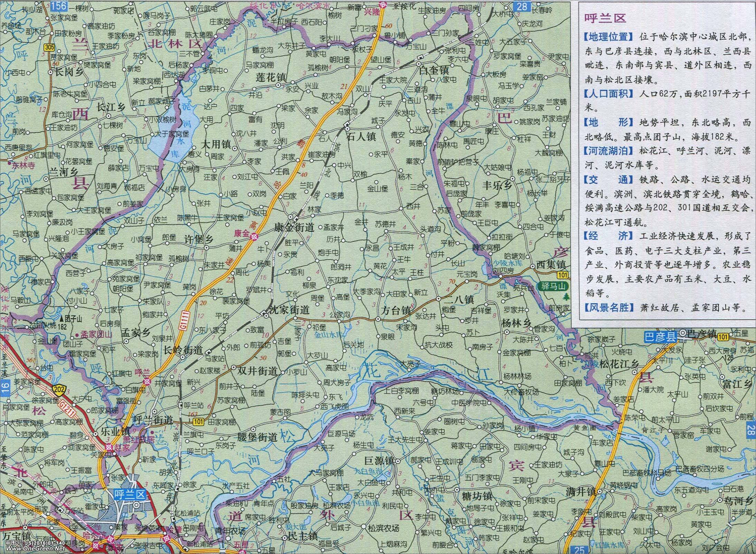The width and height of the screenshot is (756, 554).
Task: Select the 兴隆 interchange symbol at top
Action: click(x=382, y=4)
